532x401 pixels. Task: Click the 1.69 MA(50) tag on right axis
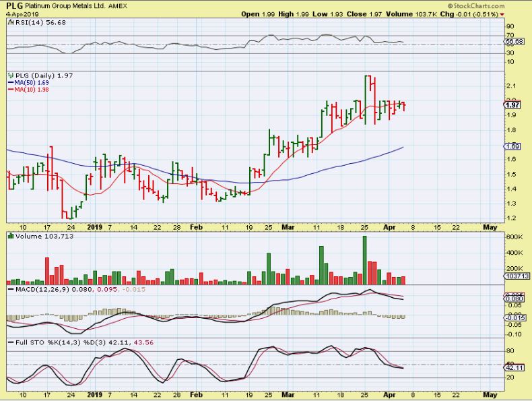512,146
